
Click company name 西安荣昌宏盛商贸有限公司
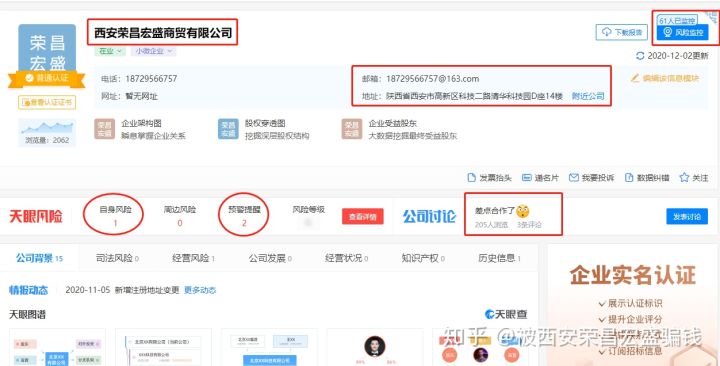(163, 33)
